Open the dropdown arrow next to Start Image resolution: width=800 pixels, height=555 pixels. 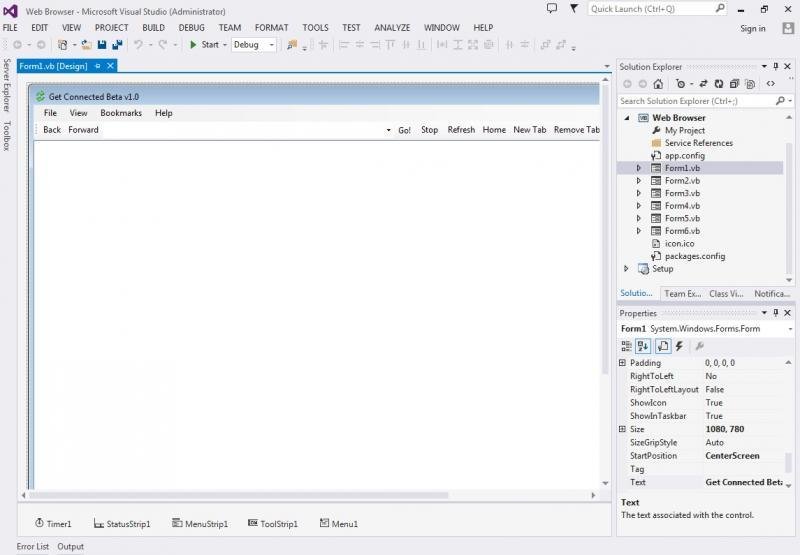click(x=224, y=45)
